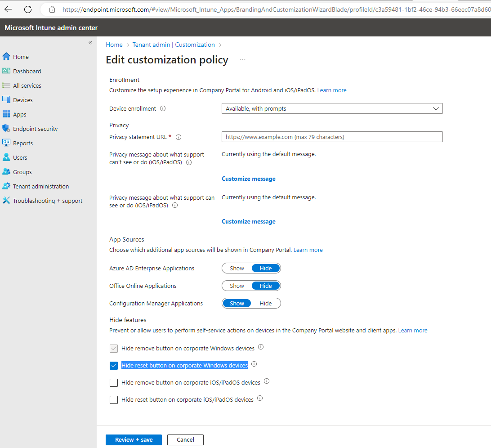491x448 pixels.
Task: Click the Tenant administration gear icon
Action: coord(6,186)
